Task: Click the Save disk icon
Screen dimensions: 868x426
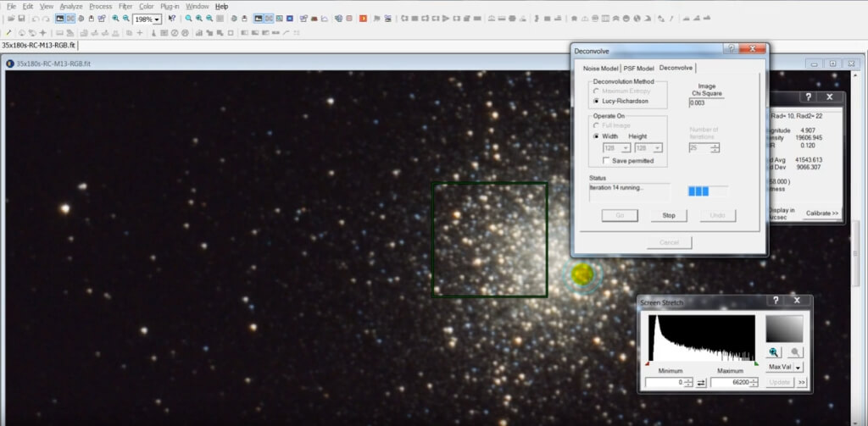Action: pyautogui.click(x=21, y=19)
